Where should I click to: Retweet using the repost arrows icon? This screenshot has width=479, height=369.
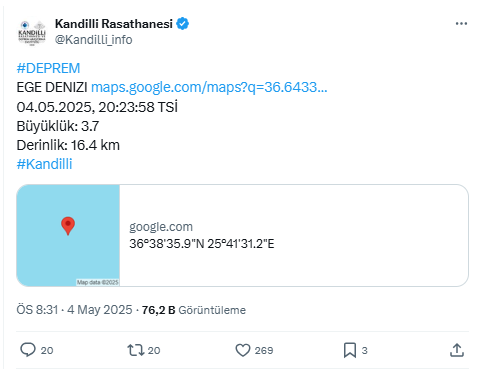[136, 350]
